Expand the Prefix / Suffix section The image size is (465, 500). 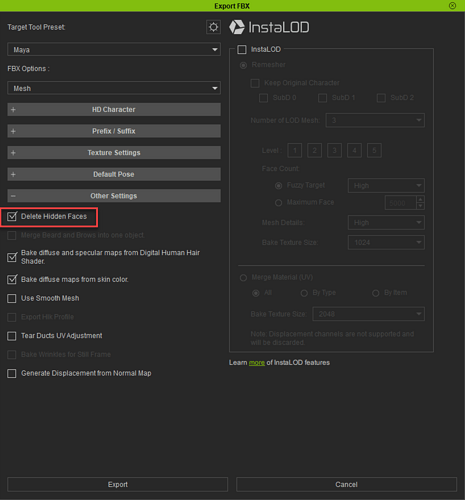click(x=114, y=131)
